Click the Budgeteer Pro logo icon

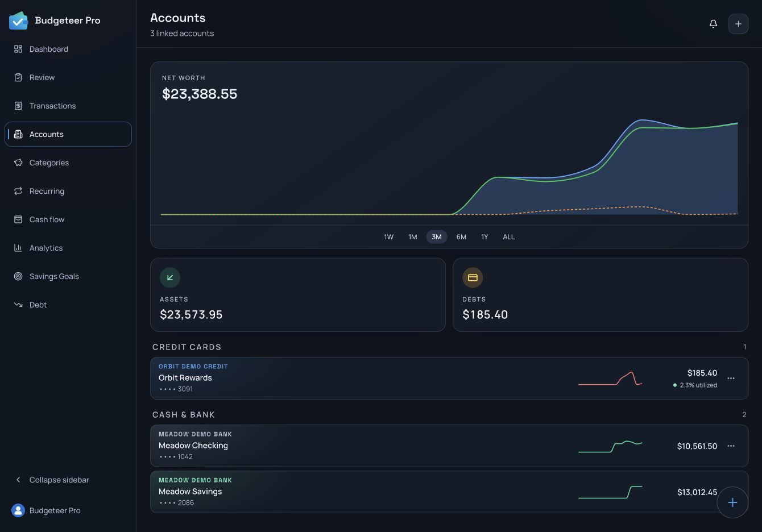click(18, 20)
